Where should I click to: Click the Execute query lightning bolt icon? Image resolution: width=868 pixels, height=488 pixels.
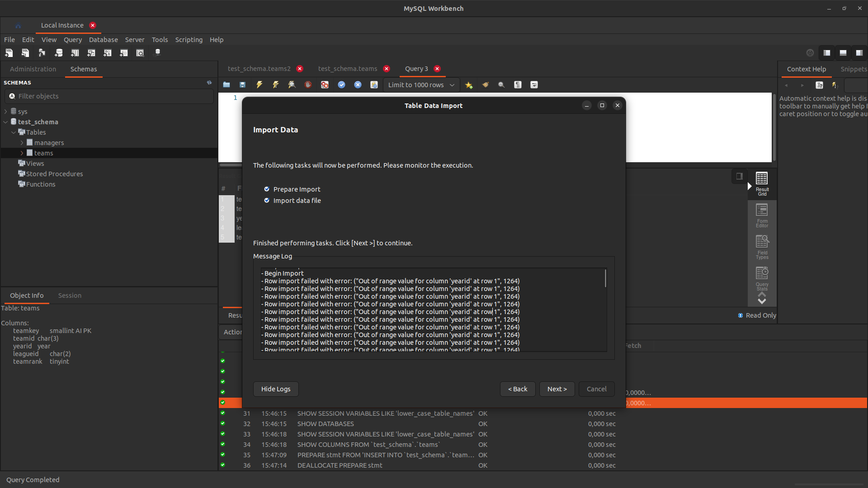259,85
